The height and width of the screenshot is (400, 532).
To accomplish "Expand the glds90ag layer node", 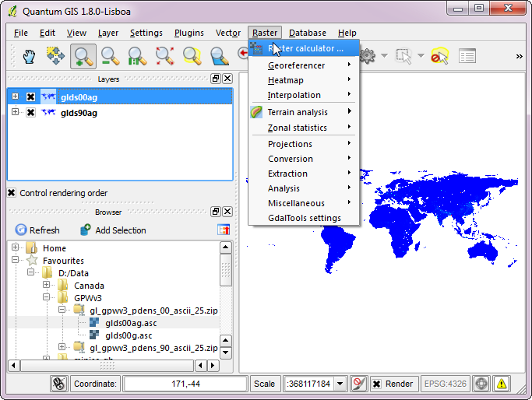I will pyautogui.click(x=15, y=111).
